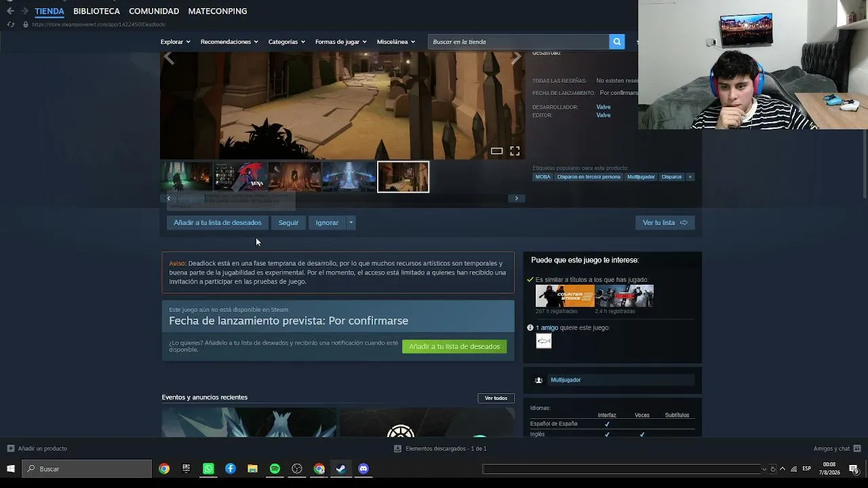This screenshot has width=868, height=488.
Task: Select the first character screenshot thumbnail
Action: point(186,176)
